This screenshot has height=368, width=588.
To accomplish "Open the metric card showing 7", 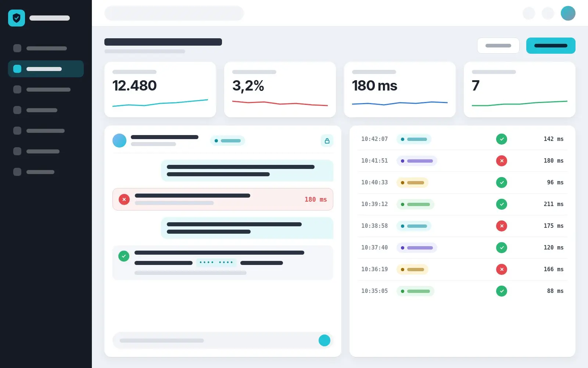I will (520, 89).
